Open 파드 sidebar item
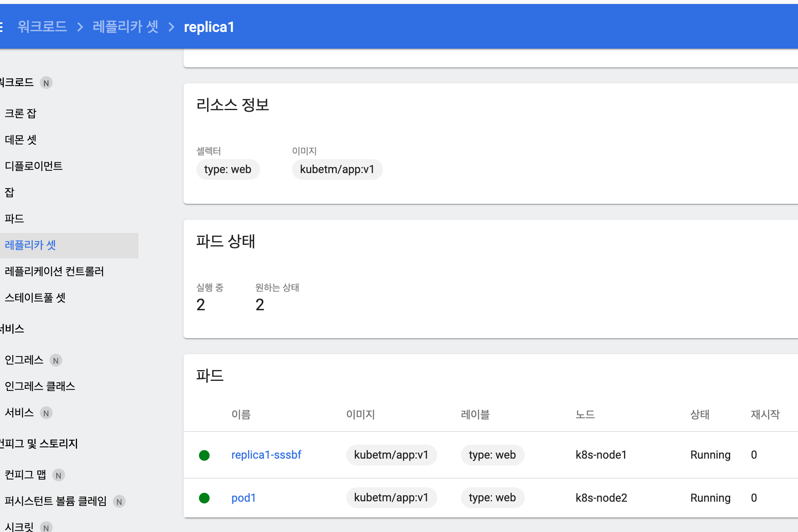 click(14, 219)
